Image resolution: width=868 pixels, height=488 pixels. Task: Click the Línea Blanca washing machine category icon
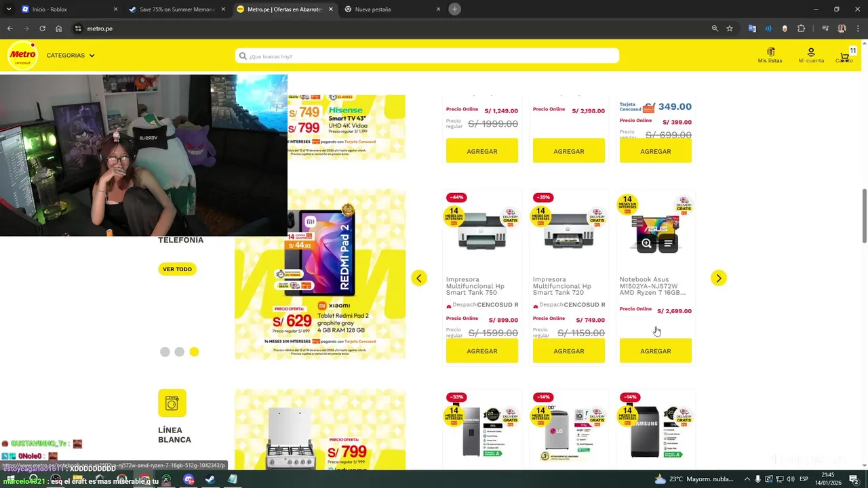coord(172,403)
